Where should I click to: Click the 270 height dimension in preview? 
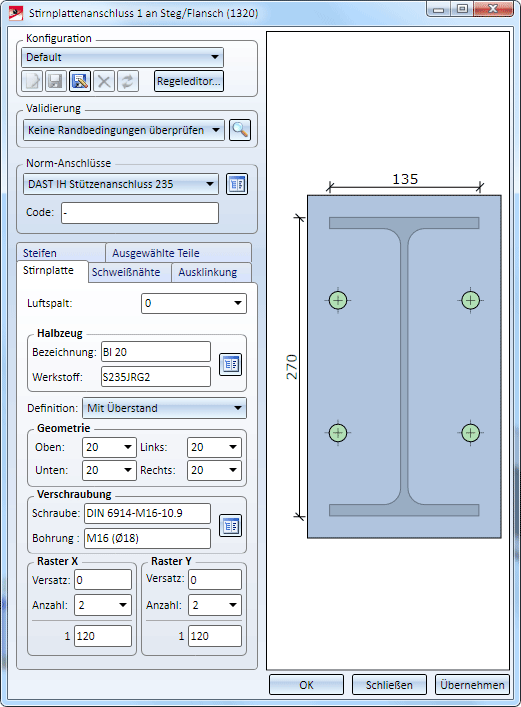[292, 367]
